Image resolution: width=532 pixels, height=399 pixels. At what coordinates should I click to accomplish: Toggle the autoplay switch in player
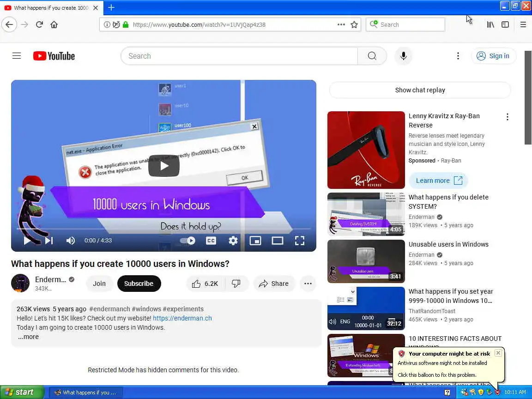pos(187,241)
